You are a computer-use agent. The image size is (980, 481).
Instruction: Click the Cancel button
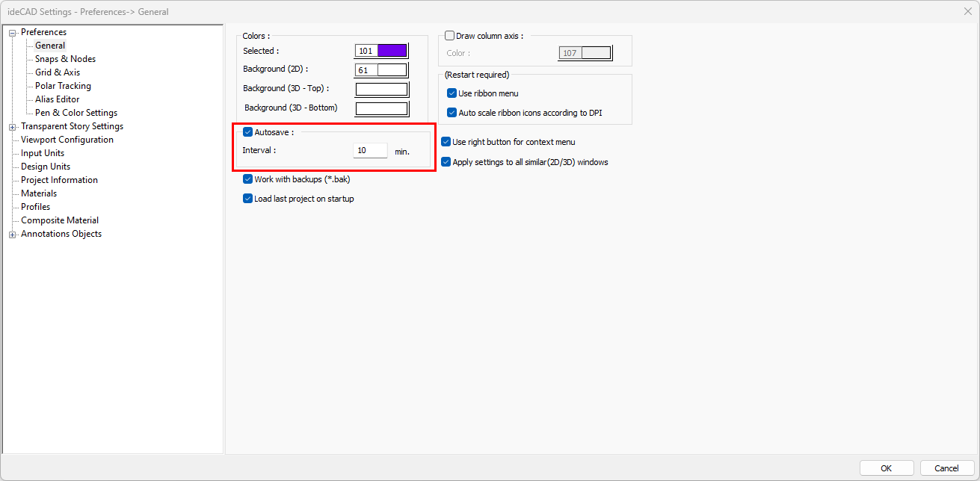[x=947, y=468]
